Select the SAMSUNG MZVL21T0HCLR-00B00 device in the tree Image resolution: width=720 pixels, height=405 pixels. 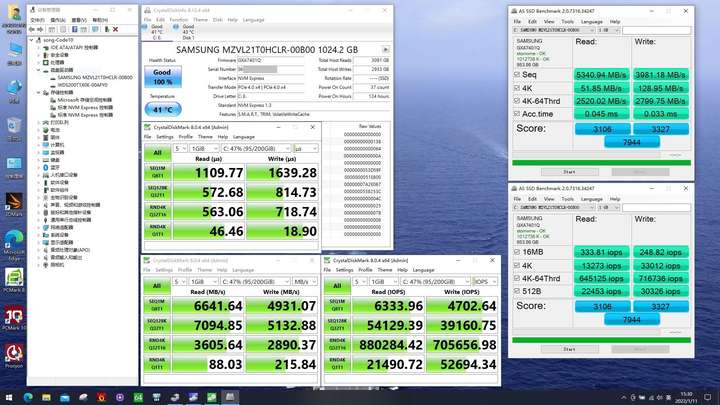pyautogui.click(x=95, y=78)
